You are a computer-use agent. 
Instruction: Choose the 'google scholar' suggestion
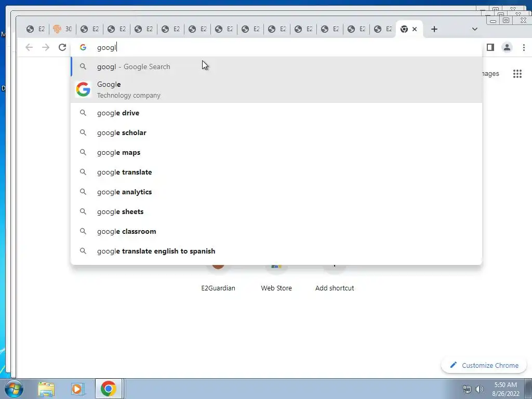pos(276,132)
